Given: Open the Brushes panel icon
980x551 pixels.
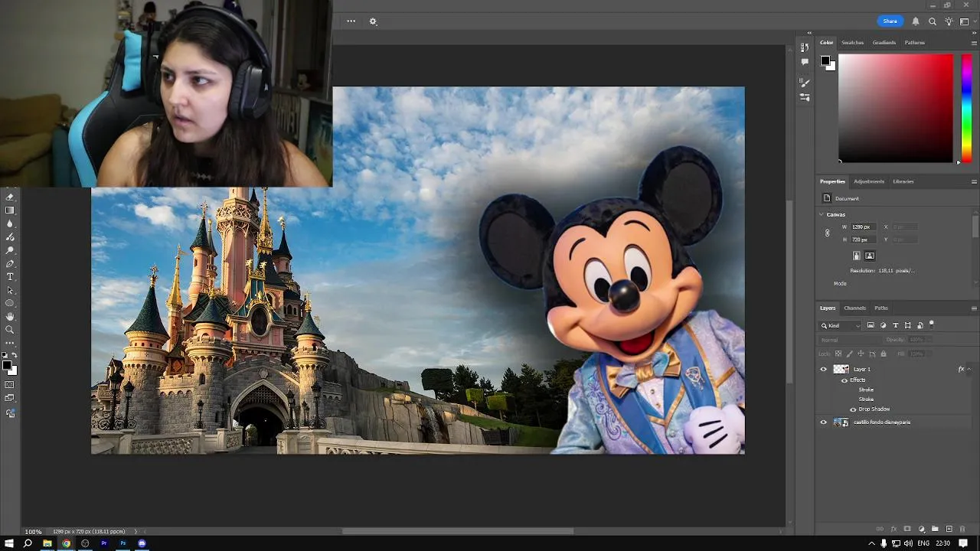Looking at the screenshot, I should (x=805, y=83).
